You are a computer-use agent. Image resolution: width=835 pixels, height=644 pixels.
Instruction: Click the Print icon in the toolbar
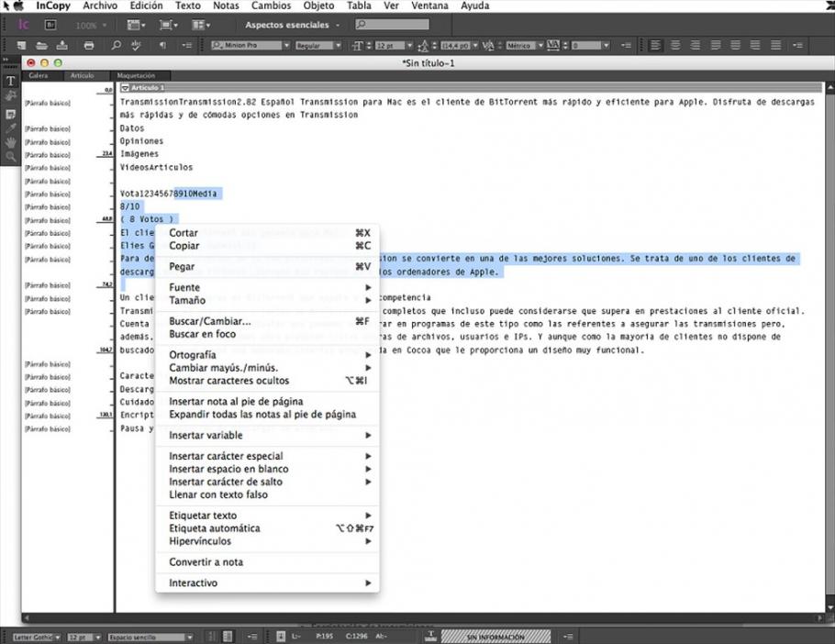88,45
